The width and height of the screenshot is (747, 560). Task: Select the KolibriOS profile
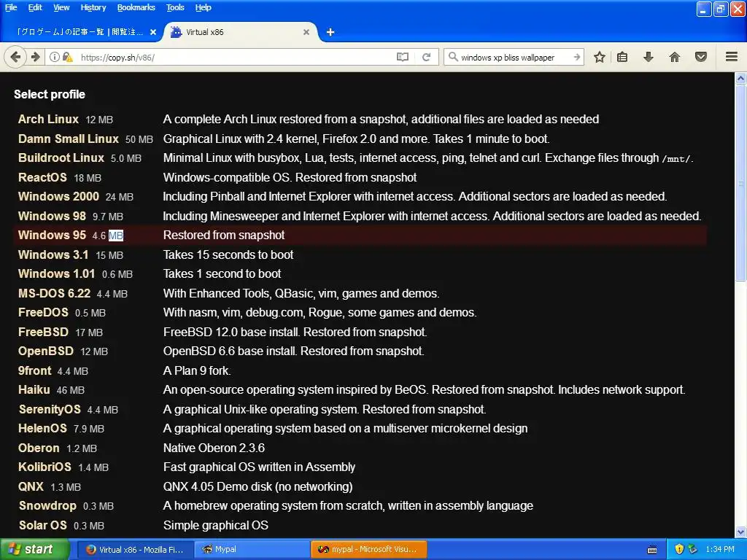(x=44, y=467)
